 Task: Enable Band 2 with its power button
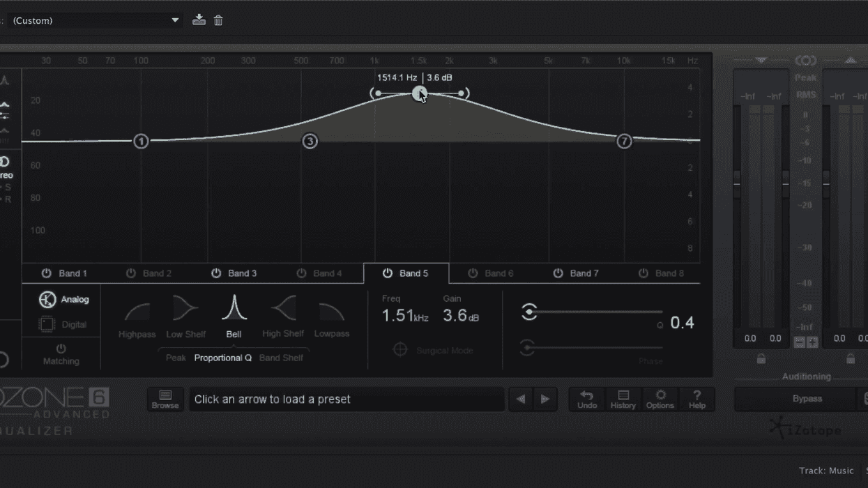pos(131,273)
